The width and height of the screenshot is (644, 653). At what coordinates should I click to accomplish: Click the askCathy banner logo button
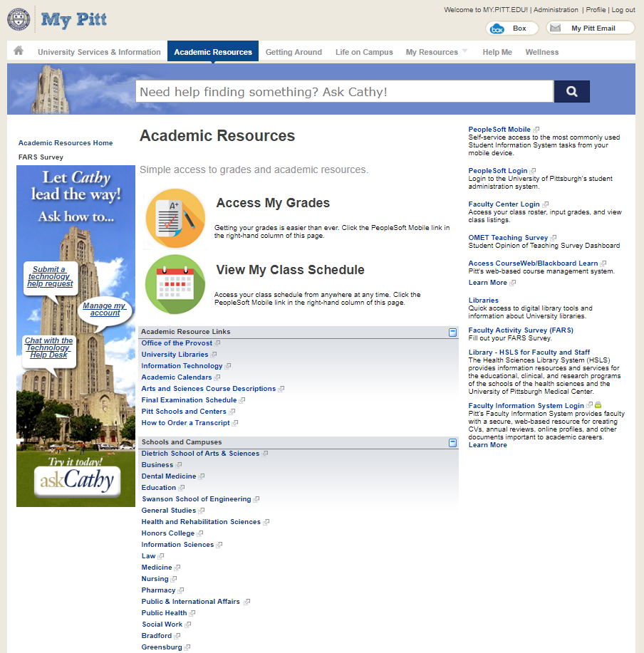tap(77, 481)
